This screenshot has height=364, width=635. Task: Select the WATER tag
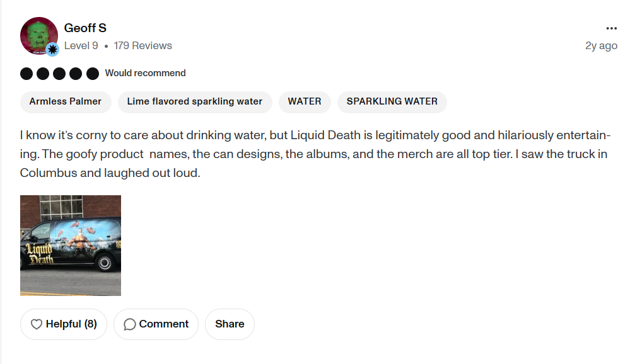click(305, 101)
